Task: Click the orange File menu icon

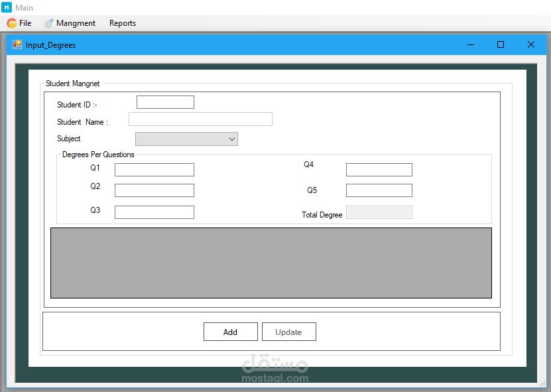Action: pos(11,23)
